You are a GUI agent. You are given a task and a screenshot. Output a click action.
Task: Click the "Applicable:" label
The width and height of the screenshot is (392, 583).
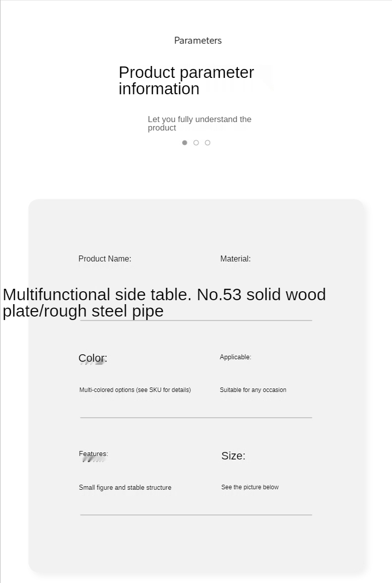(235, 357)
